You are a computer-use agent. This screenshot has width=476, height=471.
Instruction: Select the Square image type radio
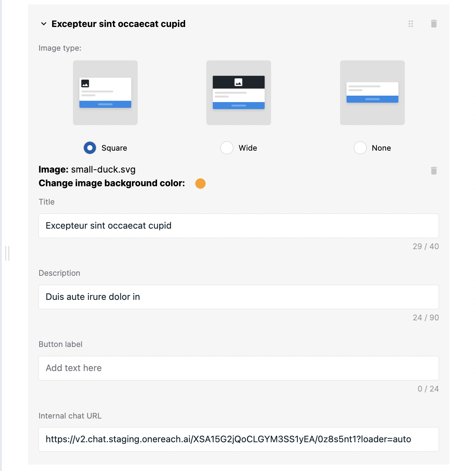[90, 148]
